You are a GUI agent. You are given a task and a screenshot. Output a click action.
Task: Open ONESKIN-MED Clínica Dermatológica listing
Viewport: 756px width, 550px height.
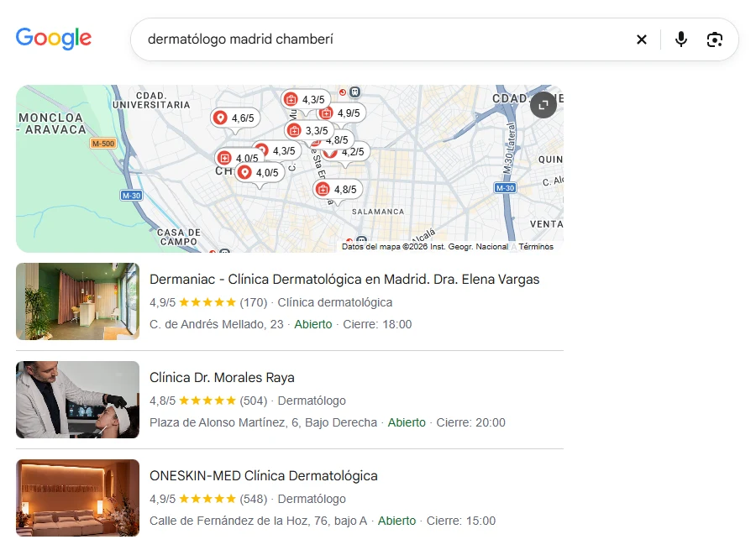263,476
